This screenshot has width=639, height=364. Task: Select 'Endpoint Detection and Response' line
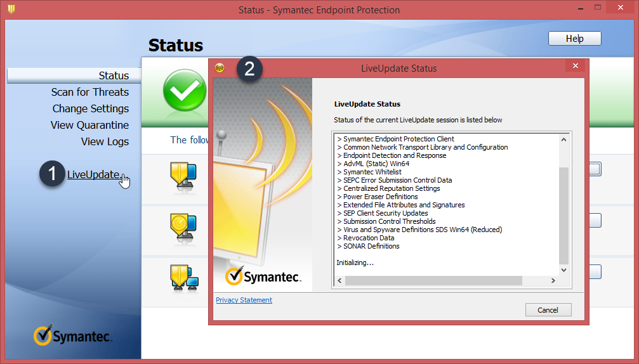(392, 155)
